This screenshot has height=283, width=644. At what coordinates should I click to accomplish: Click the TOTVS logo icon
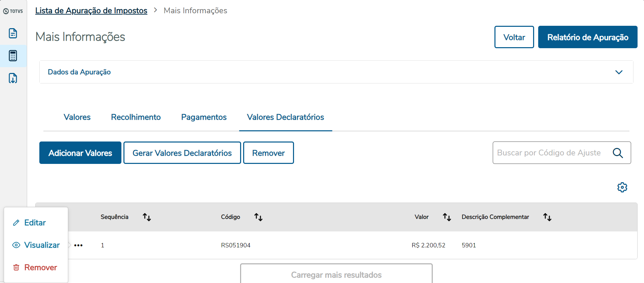point(13,11)
